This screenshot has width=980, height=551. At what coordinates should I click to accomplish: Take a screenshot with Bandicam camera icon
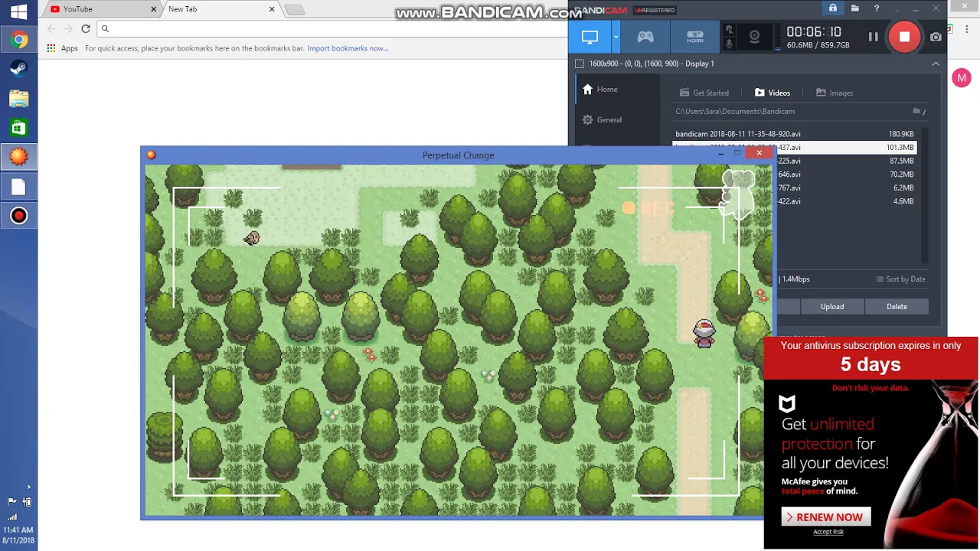pyautogui.click(x=936, y=37)
